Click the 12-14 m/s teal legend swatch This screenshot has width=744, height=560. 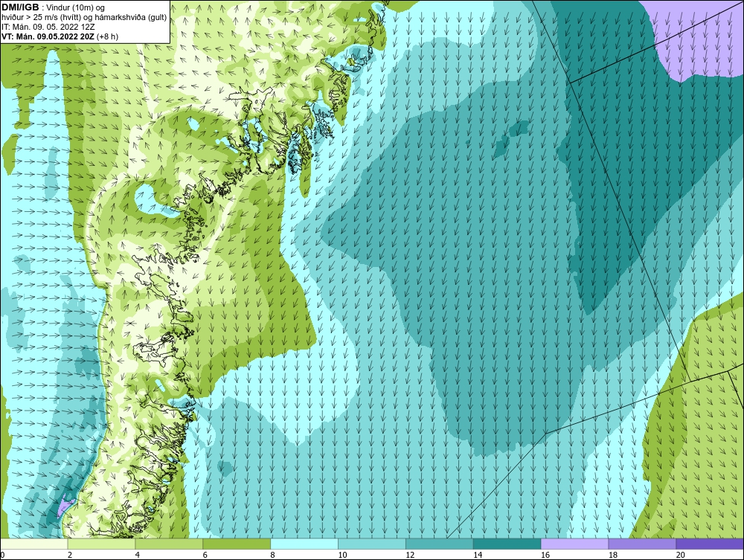tap(440, 544)
